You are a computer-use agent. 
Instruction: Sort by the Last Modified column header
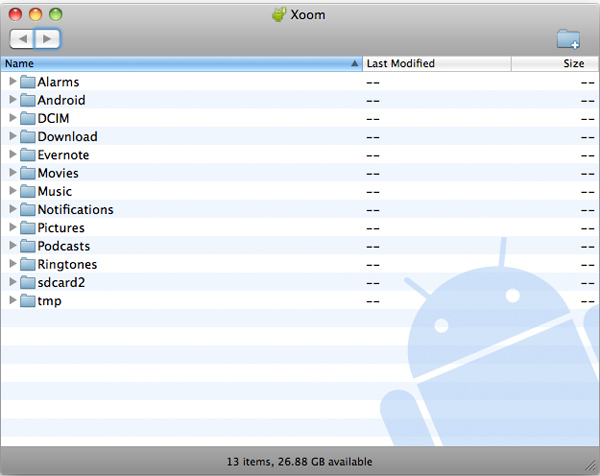click(x=437, y=64)
